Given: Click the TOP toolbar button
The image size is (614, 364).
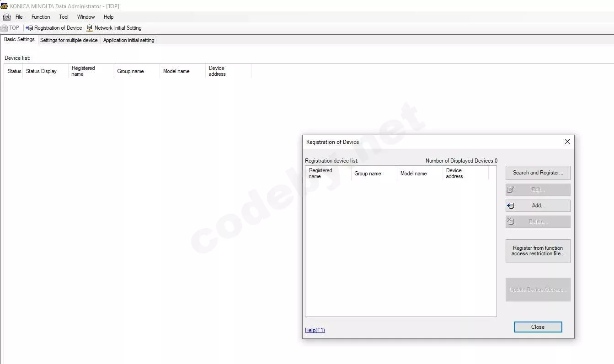Looking at the screenshot, I should pyautogui.click(x=10, y=28).
